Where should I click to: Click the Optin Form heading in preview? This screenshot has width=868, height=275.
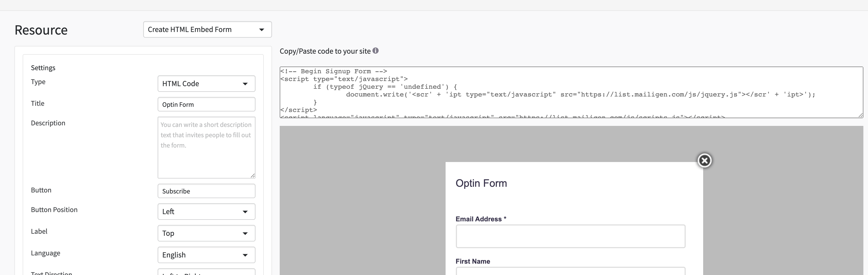pyautogui.click(x=481, y=183)
